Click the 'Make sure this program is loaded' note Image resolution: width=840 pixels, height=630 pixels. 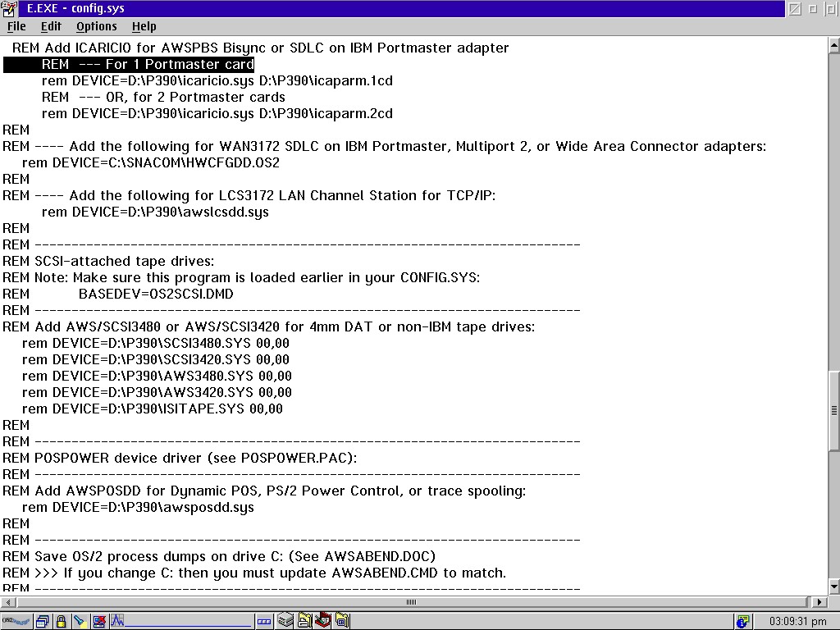coord(241,277)
